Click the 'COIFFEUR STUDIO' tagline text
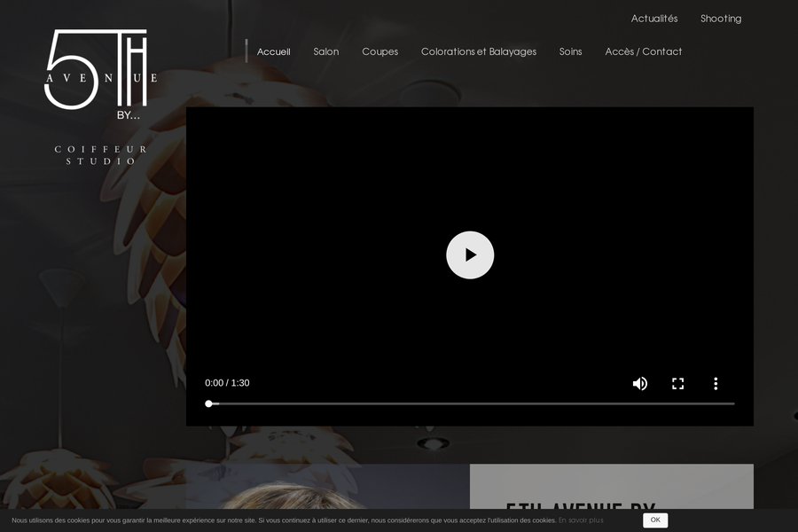 point(101,155)
